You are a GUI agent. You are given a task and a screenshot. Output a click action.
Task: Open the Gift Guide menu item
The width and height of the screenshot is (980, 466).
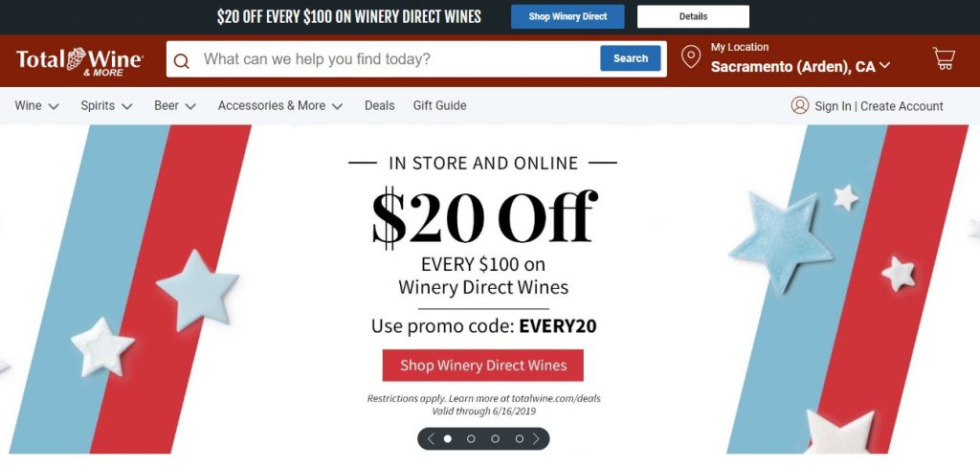[439, 105]
